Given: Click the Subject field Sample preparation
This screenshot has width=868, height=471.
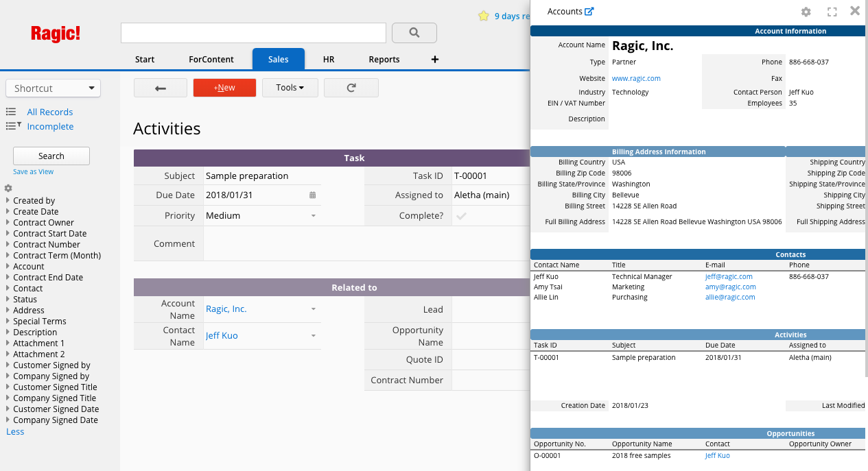Looking at the screenshot, I should (x=262, y=176).
